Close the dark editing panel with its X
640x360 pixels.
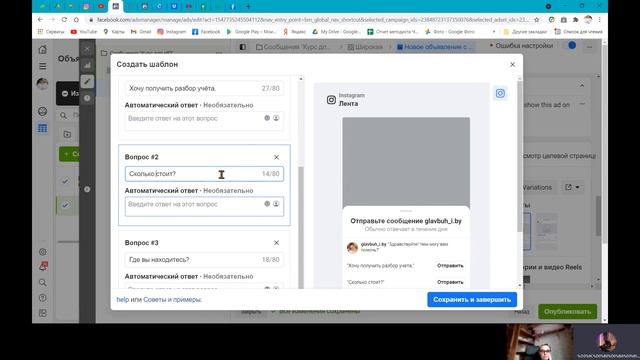[87, 49]
